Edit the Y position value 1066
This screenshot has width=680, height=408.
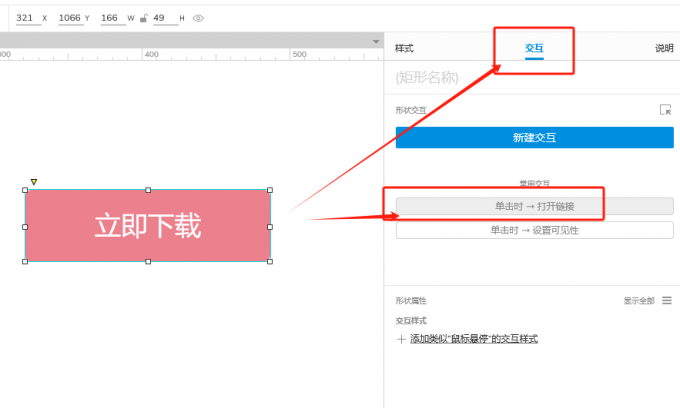tap(71, 18)
